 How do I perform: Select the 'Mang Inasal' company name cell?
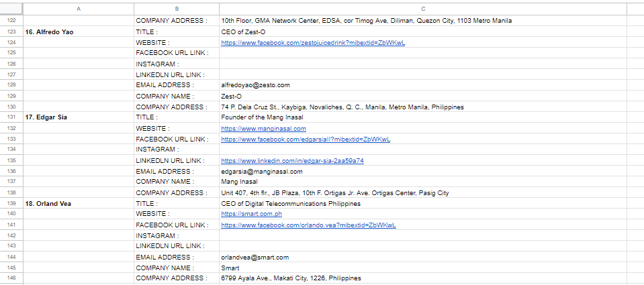[x=423, y=181]
